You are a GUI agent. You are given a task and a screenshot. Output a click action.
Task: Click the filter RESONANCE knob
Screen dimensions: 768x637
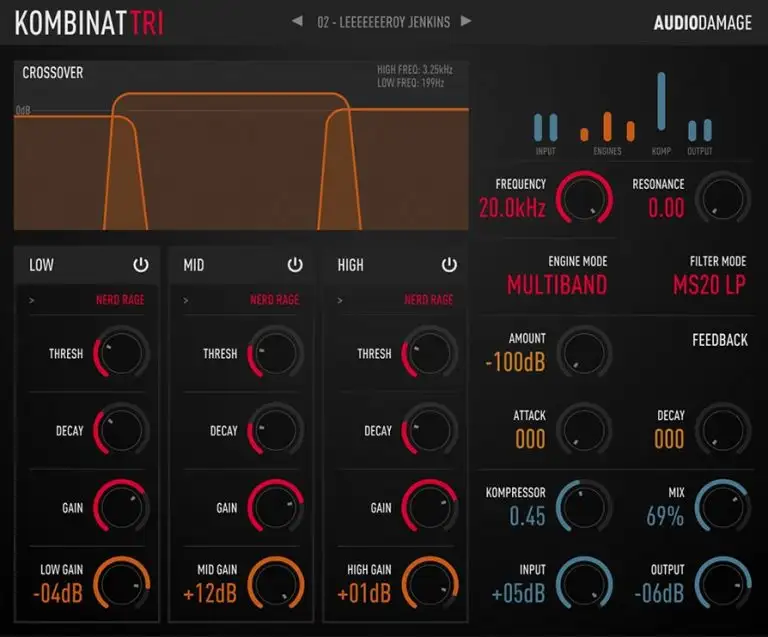(723, 198)
